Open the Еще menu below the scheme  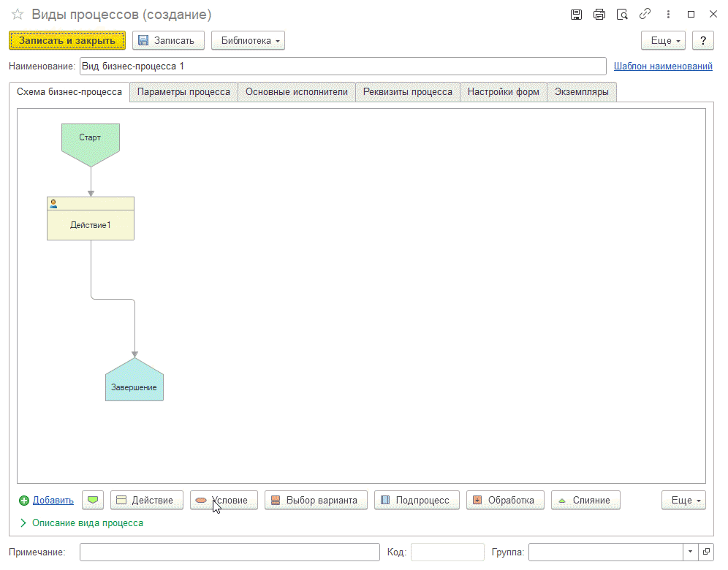(x=683, y=501)
